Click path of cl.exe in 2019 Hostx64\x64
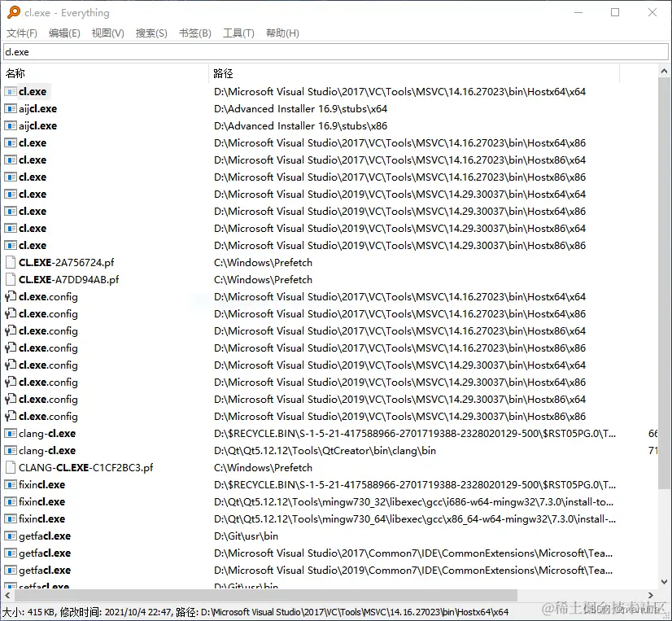 pos(399,195)
